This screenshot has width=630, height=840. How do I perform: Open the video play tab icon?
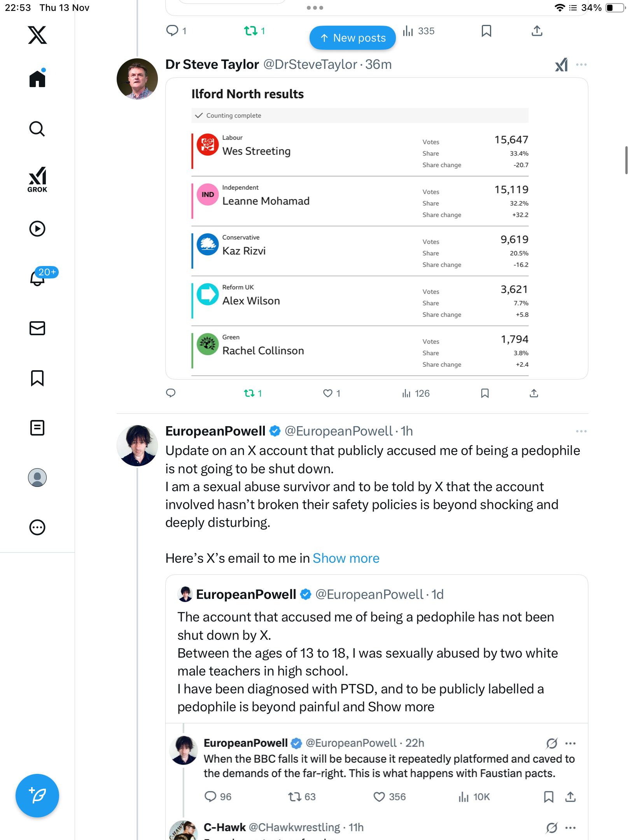coord(37,229)
